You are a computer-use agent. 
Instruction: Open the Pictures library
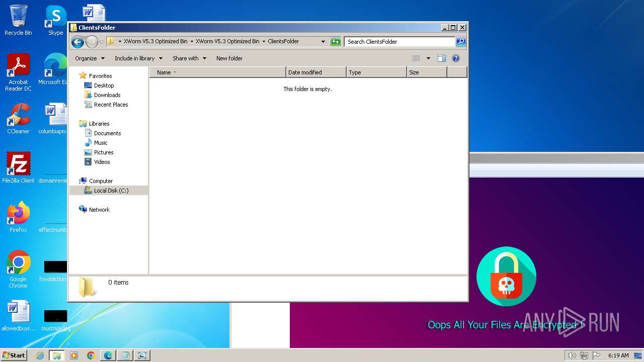(104, 152)
